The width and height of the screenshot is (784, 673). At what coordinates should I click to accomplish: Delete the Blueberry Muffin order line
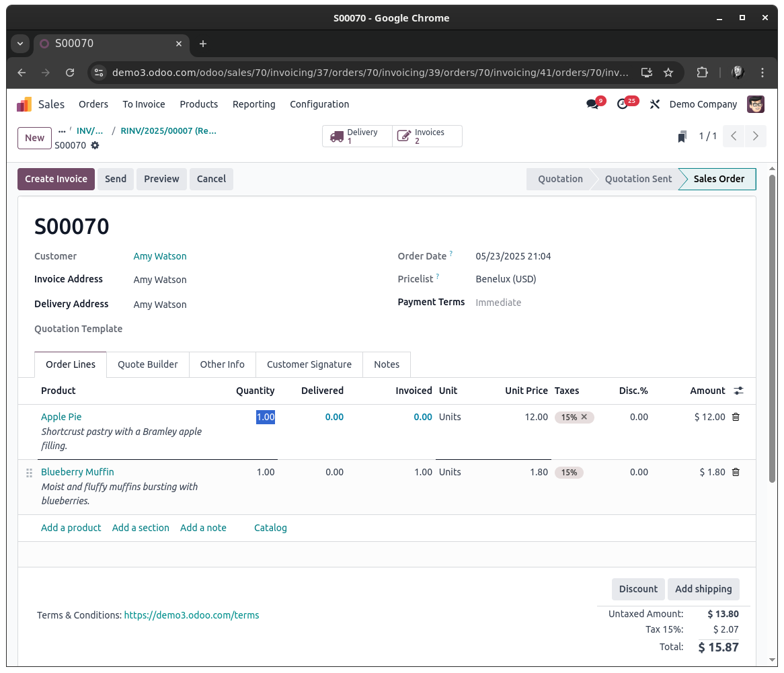coord(736,472)
